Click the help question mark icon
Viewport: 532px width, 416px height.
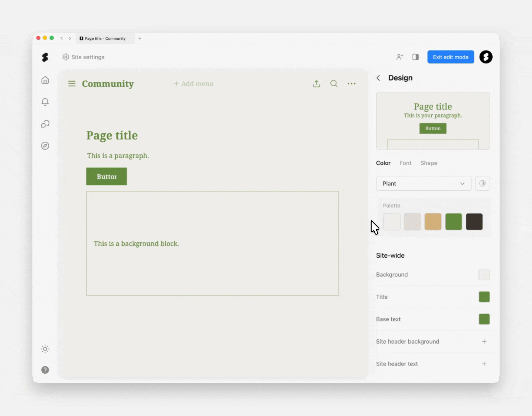pos(45,370)
